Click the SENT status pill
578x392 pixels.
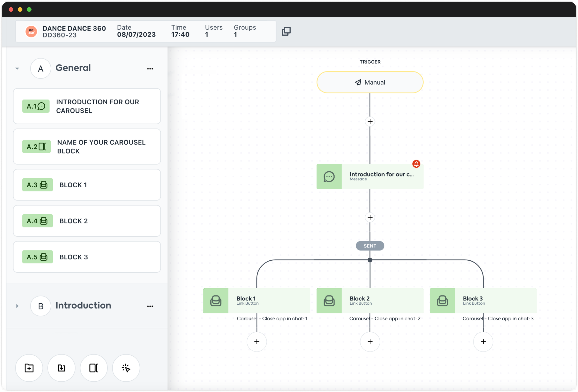[x=370, y=246]
